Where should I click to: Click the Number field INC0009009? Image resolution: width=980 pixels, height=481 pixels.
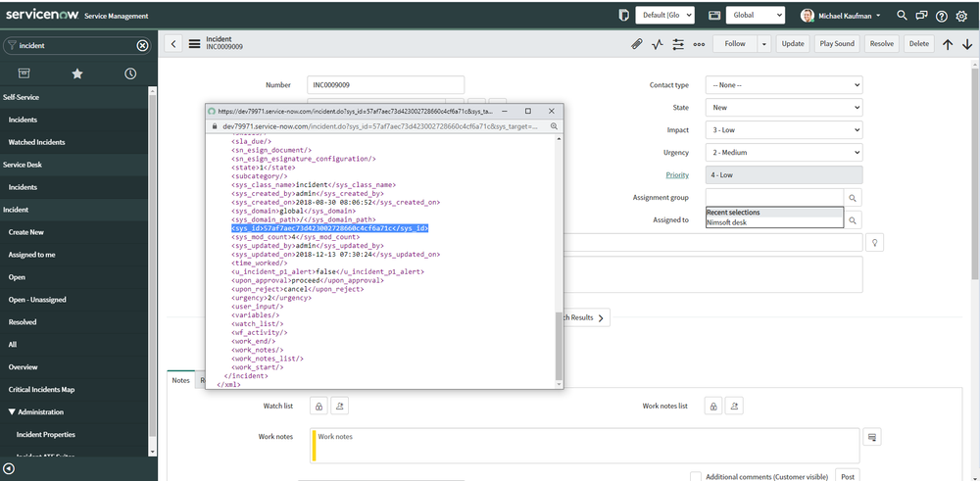click(x=385, y=85)
